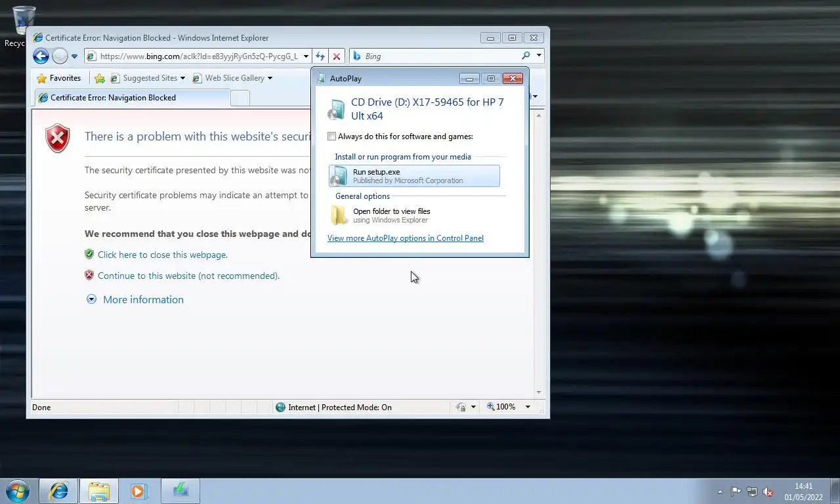
Task: Enable Always do this for software and games
Action: pos(332,136)
